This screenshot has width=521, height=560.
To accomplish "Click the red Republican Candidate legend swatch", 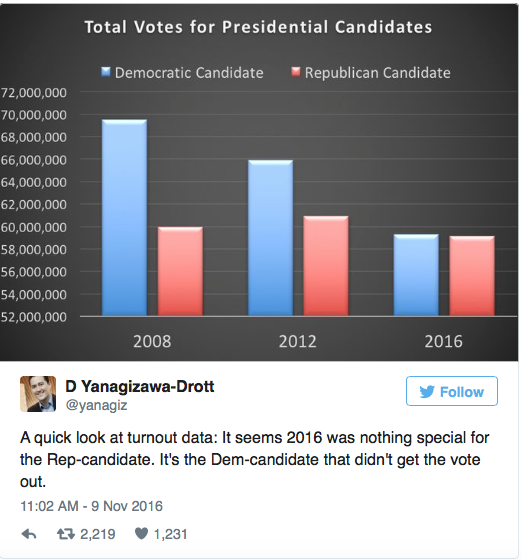I will pos(296,72).
